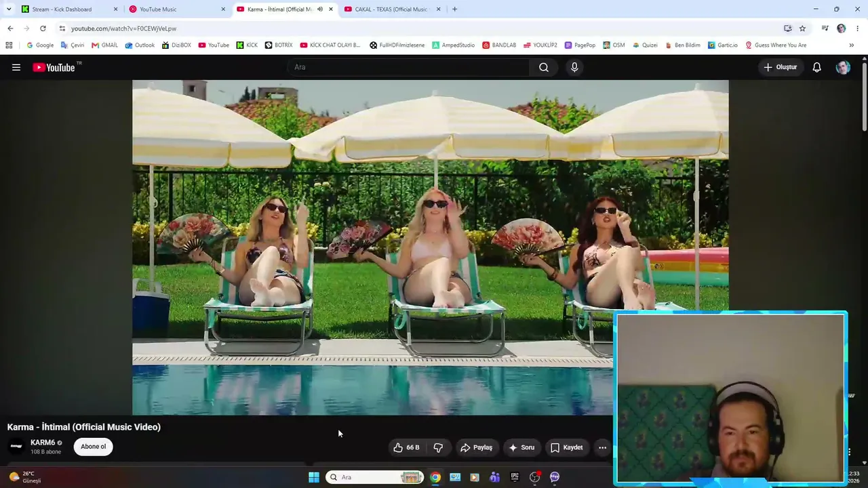View site information icon beside the URL
The width and height of the screenshot is (868, 488).
[x=62, y=28]
